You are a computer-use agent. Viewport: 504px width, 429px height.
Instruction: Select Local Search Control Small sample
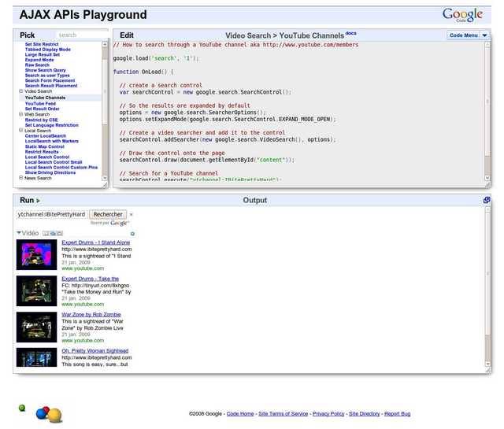tap(54, 162)
